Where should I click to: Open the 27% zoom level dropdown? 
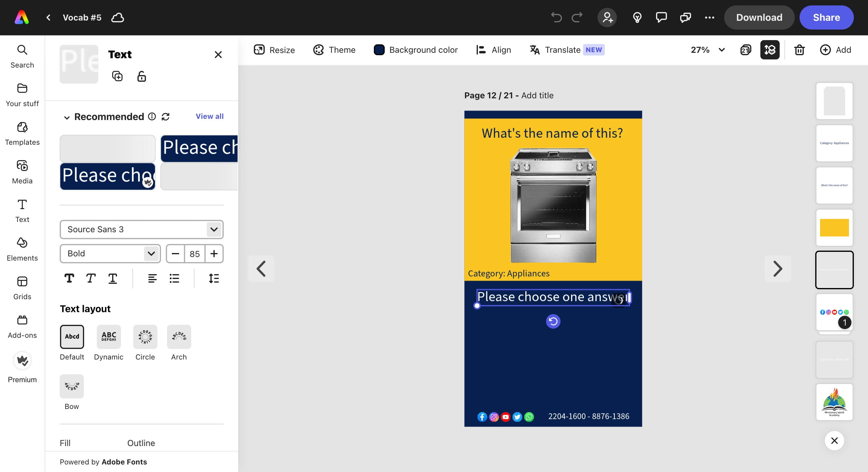pos(708,50)
